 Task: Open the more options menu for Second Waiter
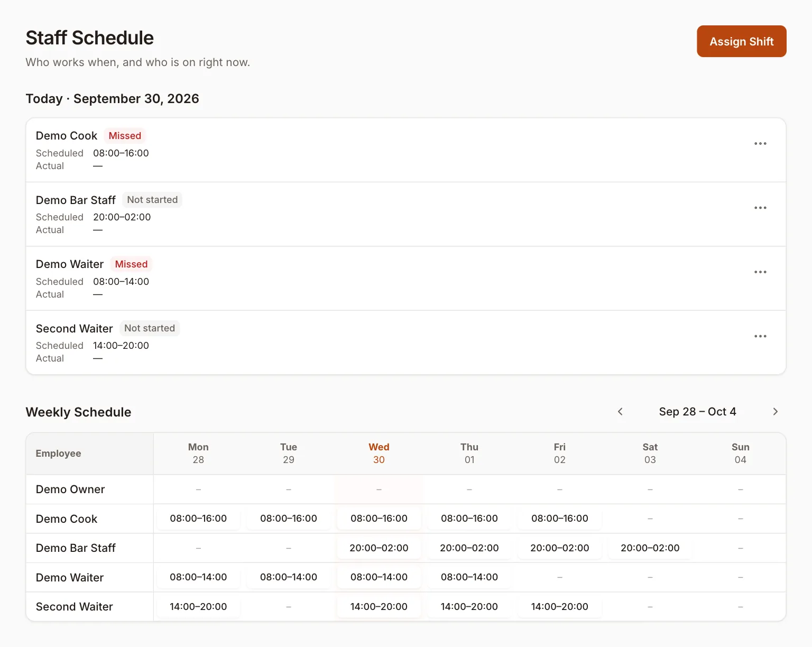coord(760,336)
